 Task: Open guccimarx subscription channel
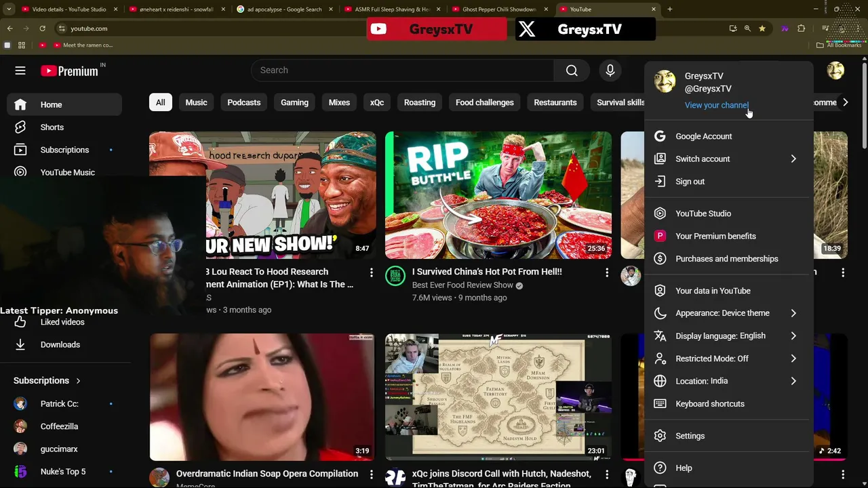click(64, 449)
